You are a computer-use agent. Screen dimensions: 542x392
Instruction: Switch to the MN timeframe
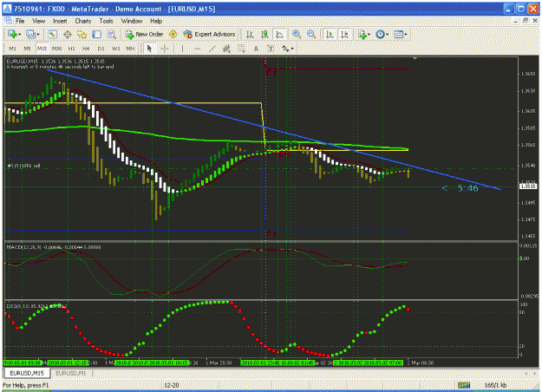130,49
